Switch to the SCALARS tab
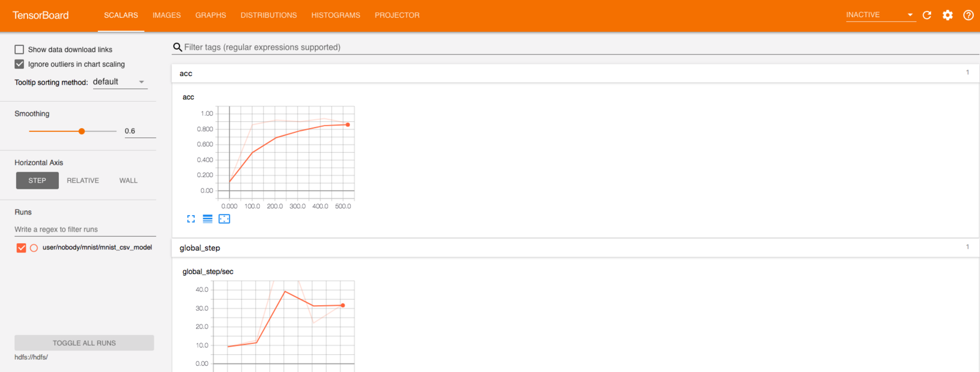 (x=121, y=15)
